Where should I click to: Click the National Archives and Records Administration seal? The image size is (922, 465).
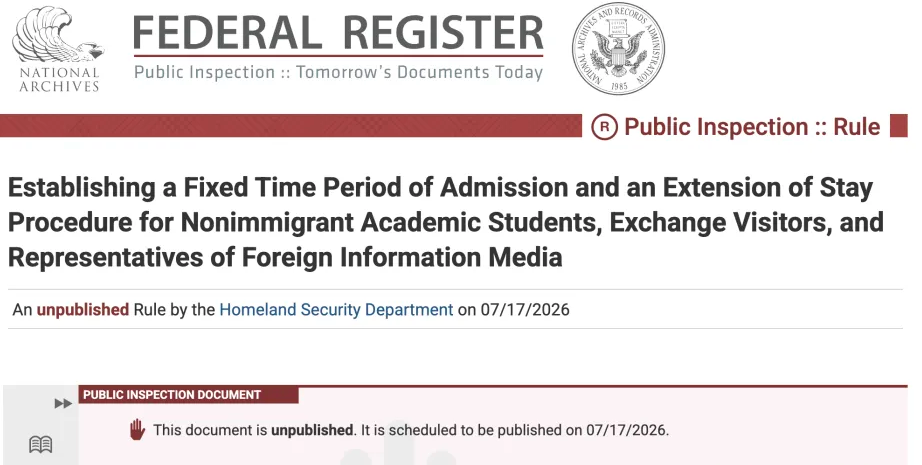click(x=619, y=49)
